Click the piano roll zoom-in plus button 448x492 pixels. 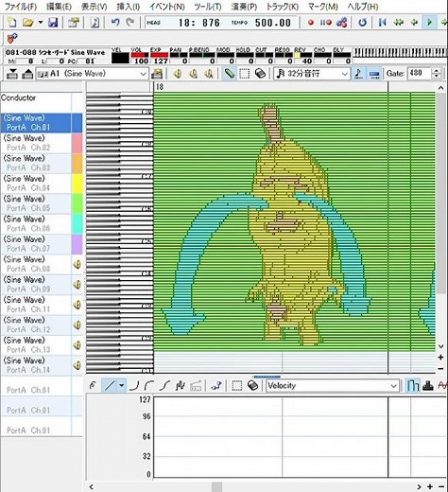(440, 358)
